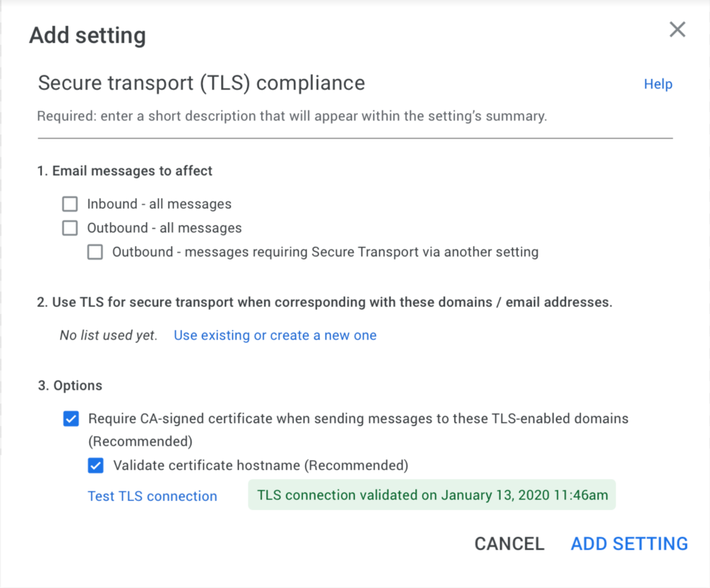Viewport: 710px width, 588px height.
Task: Click Use existing or create a new one
Action: coord(275,335)
